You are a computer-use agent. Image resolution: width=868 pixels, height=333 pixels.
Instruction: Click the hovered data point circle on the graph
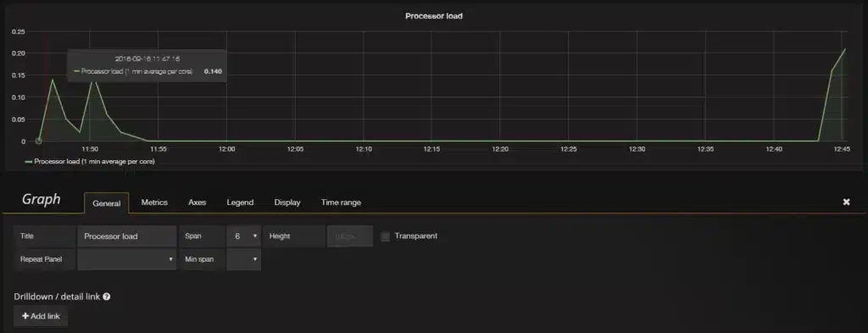click(38, 141)
